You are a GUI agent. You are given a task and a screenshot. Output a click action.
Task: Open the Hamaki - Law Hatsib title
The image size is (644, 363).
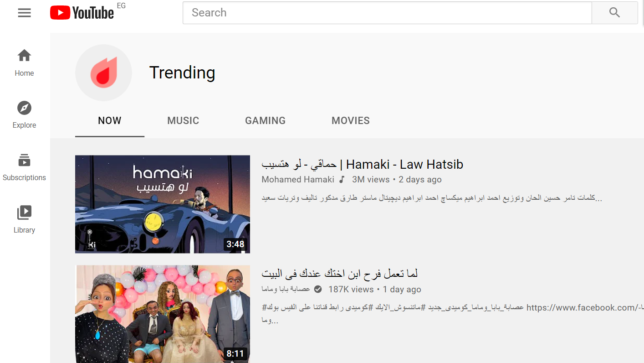[362, 164]
